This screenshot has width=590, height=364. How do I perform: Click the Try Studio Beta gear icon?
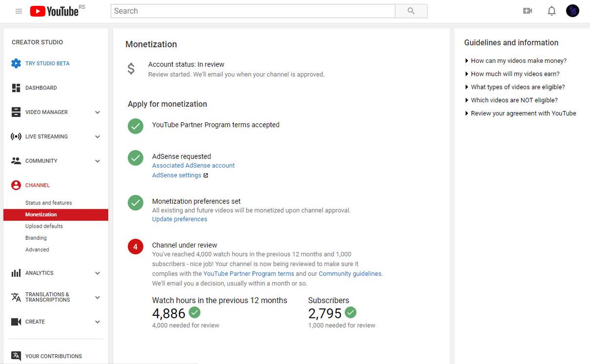(16, 63)
